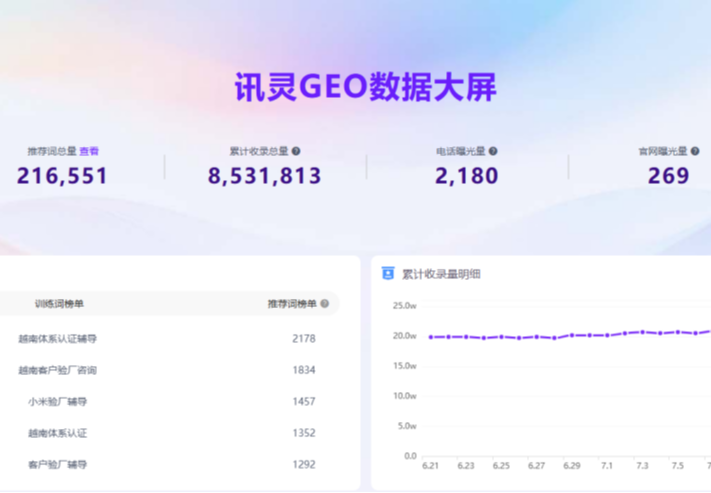The height and width of the screenshot is (493, 711).
Task: Switch to the 推荐词榜单 tab
Action: 292,303
